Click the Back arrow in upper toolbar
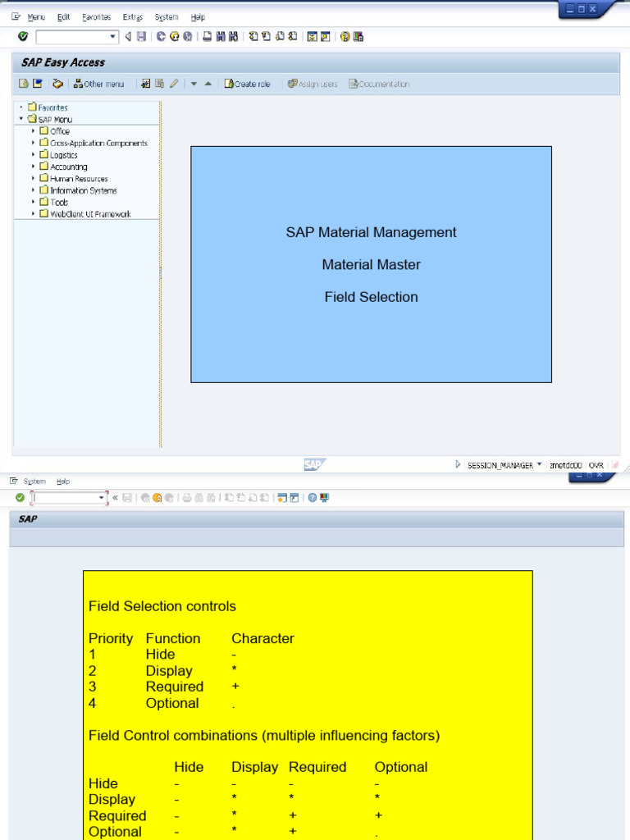This screenshot has width=630, height=840. (128, 36)
